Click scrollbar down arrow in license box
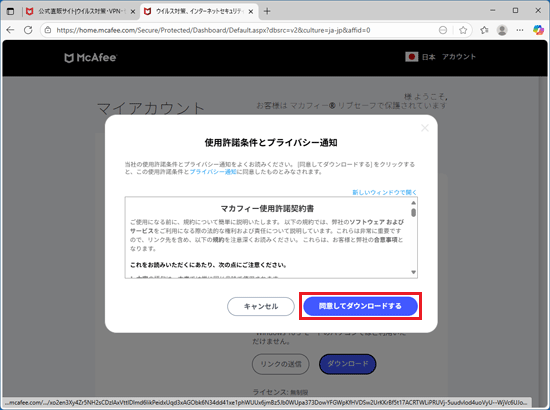The image size is (550, 410). click(x=414, y=272)
